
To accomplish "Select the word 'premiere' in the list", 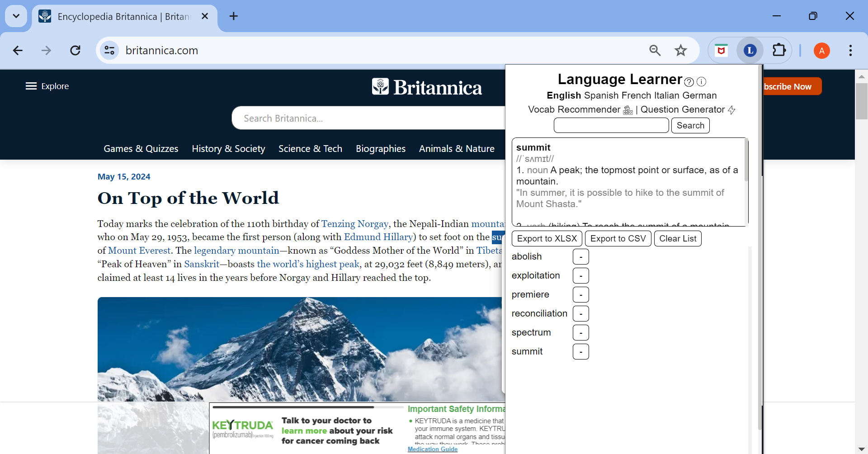I will tap(530, 294).
